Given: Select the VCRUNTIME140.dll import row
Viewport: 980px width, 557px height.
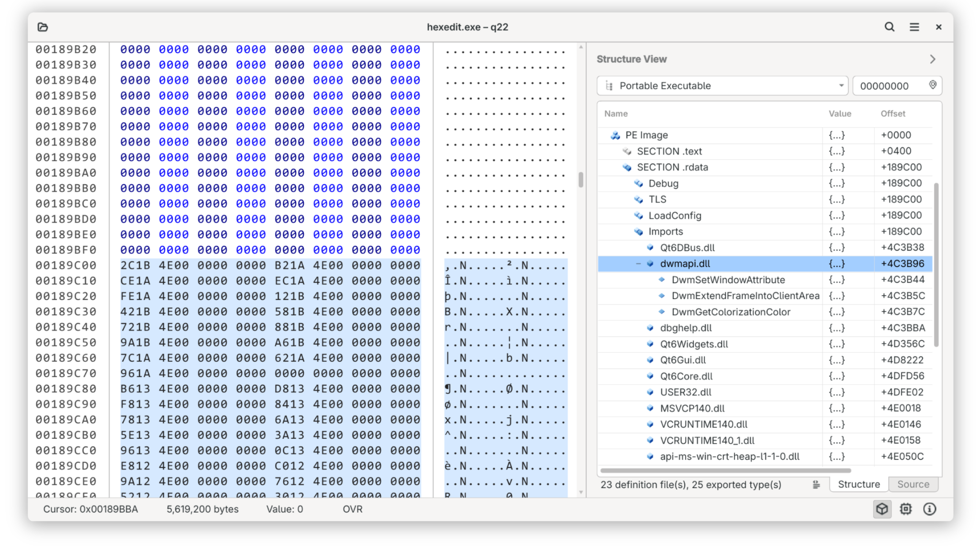Looking at the screenshot, I should [x=765, y=424].
